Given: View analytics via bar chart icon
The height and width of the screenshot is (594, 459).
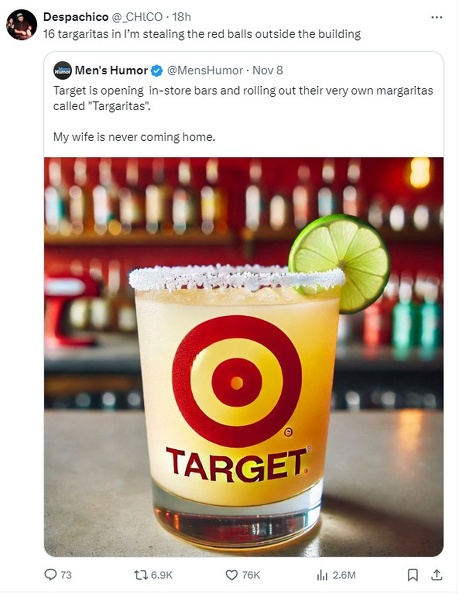Looking at the screenshot, I should [x=322, y=575].
